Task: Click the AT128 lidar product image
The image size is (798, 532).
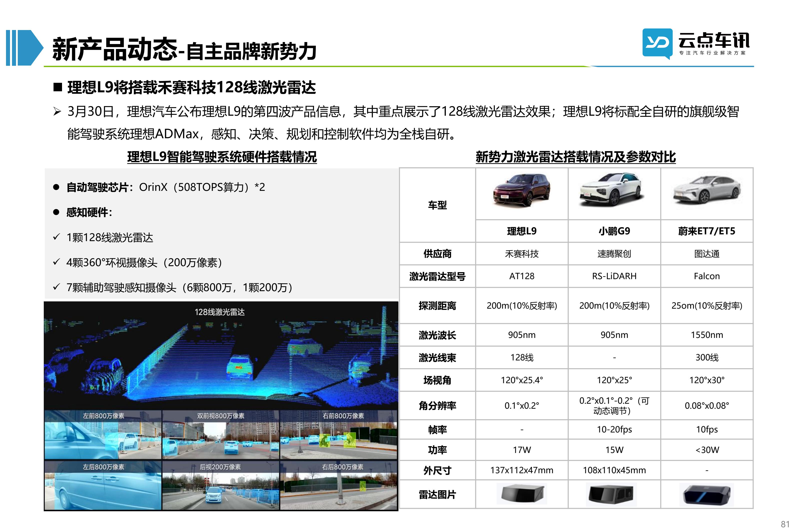Action: [x=522, y=493]
